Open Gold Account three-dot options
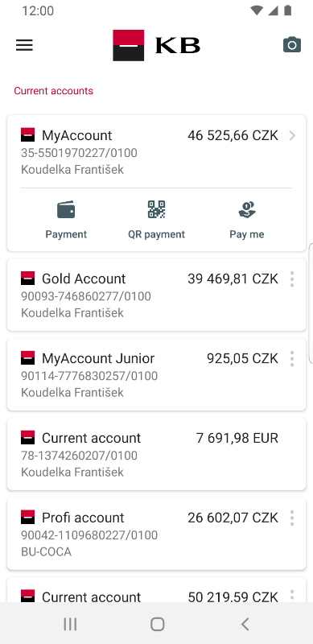The width and height of the screenshot is (313, 644). click(292, 279)
